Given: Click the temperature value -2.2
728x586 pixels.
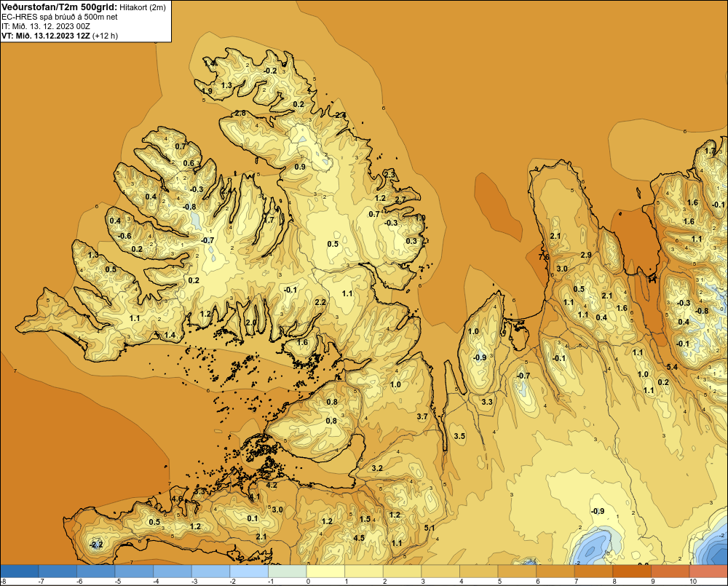Looking at the screenshot, I should (x=97, y=545).
